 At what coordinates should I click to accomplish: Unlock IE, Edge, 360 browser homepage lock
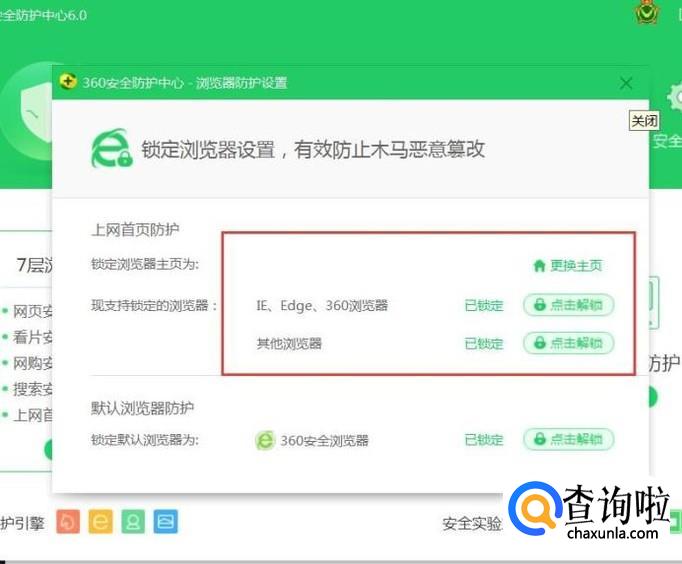[x=569, y=305]
